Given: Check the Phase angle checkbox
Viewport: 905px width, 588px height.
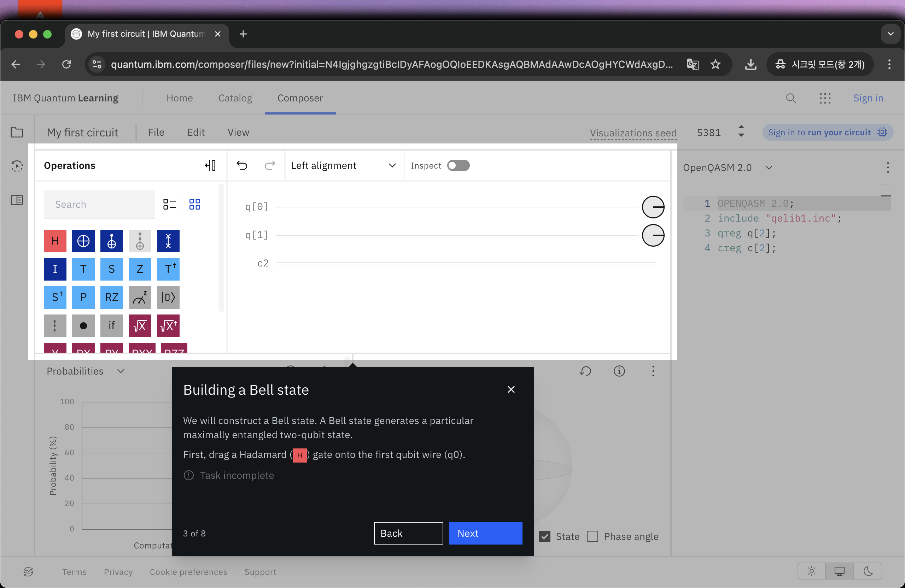Looking at the screenshot, I should pyautogui.click(x=592, y=536).
